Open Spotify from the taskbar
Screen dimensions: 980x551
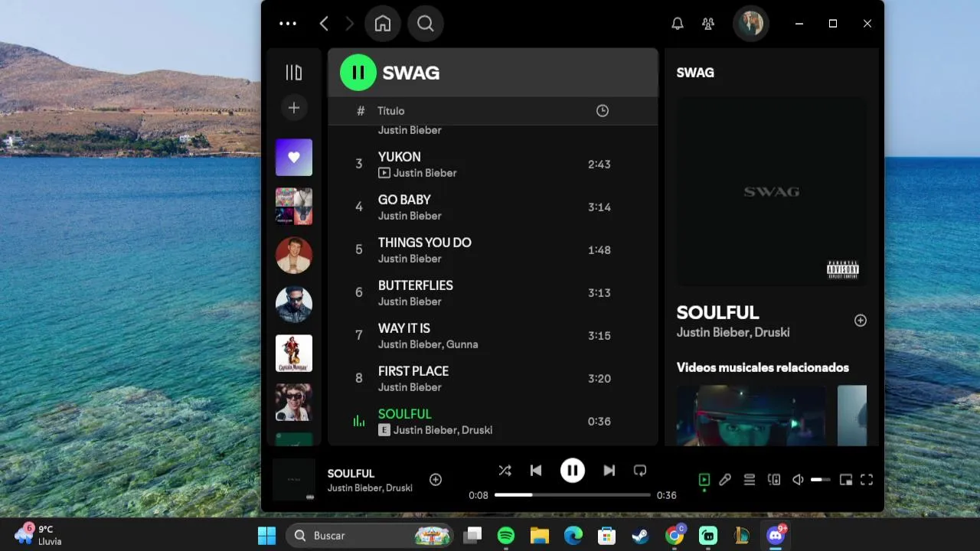506,536
